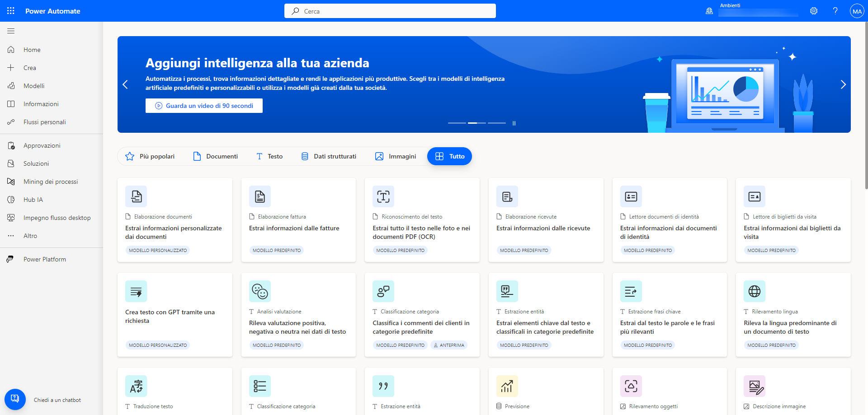Select the Immagini filter tab
The height and width of the screenshot is (415, 868).
coord(396,156)
